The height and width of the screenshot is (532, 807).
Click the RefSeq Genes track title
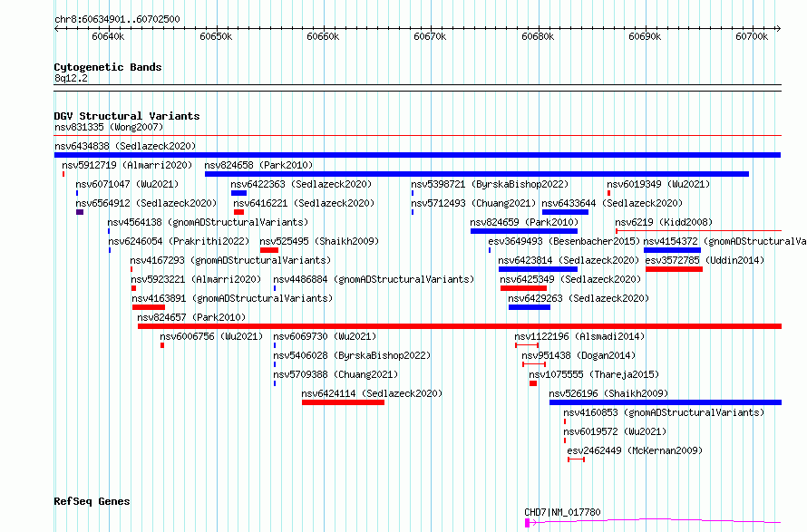click(92, 501)
